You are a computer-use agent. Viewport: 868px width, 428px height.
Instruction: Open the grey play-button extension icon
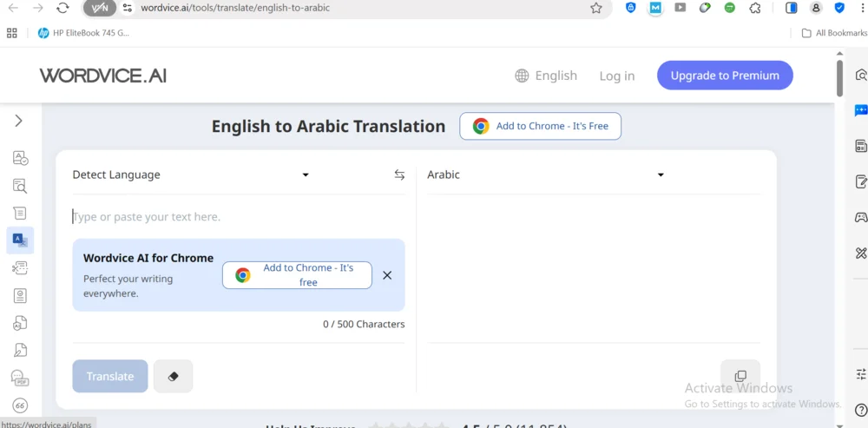(681, 8)
